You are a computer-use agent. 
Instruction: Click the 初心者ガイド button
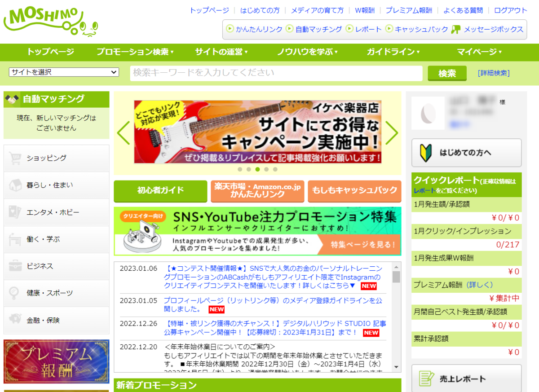pos(160,191)
